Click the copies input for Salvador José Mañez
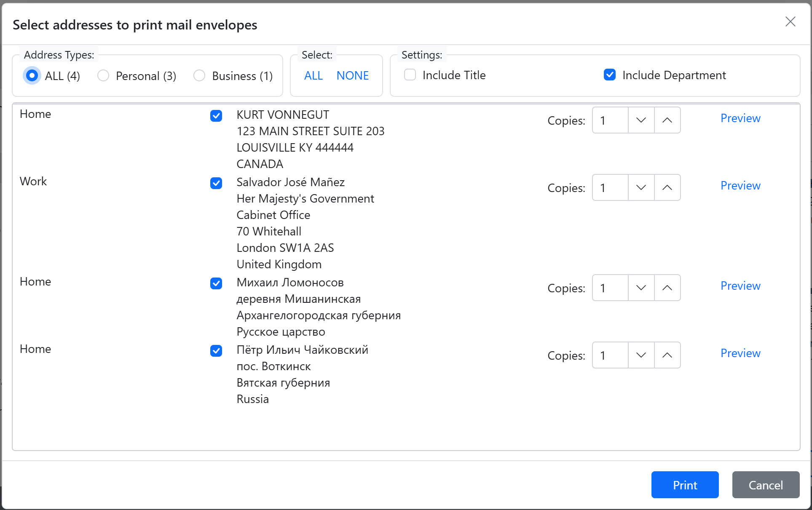Viewport: 812px width, 510px height. (x=609, y=187)
